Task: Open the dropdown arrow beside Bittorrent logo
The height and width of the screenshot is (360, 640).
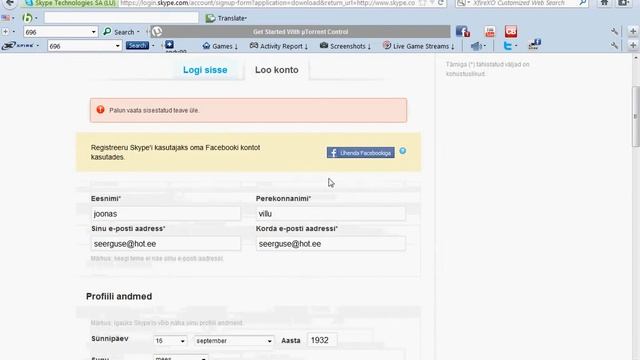Action: click(36, 18)
